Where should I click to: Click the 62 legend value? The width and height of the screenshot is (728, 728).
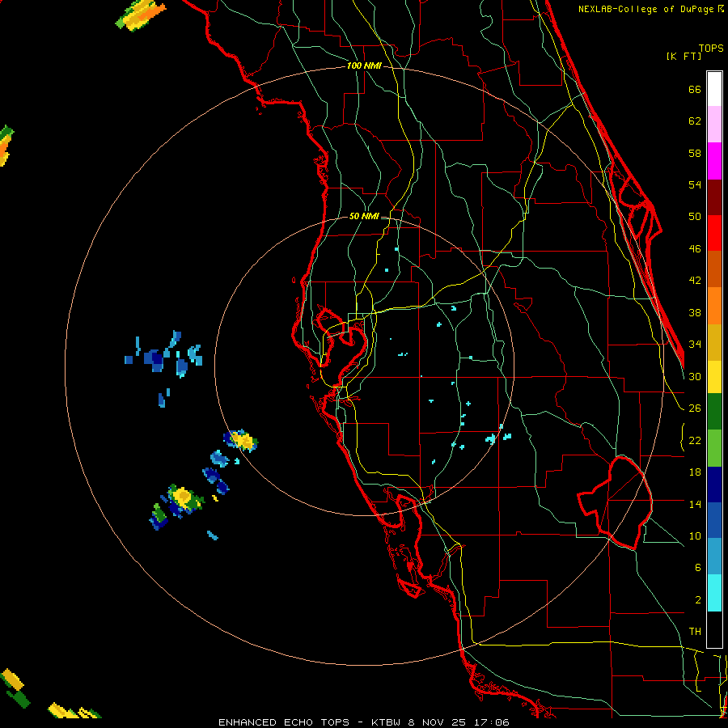coord(695,121)
